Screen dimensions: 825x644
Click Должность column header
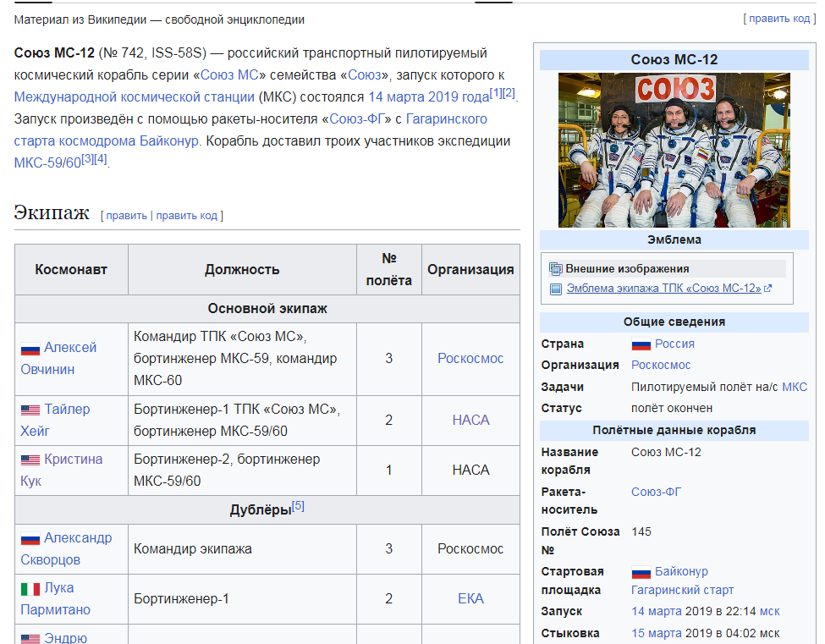point(242,269)
